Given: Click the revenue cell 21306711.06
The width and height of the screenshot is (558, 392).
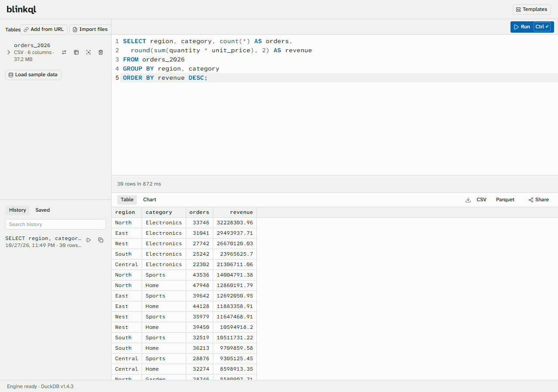Looking at the screenshot, I should (235, 265).
